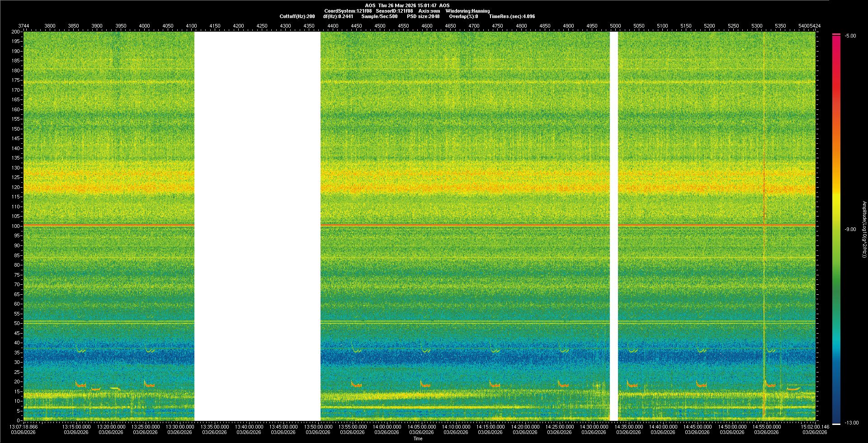Click the Sample/Sec:500 header parameter
The height and width of the screenshot is (443, 868).
[x=379, y=17]
